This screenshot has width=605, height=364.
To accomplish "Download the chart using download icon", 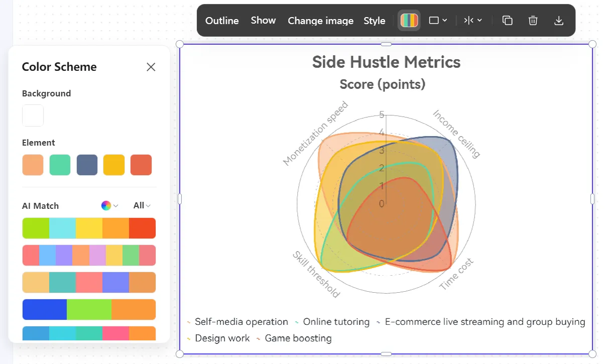I will point(558,21).
